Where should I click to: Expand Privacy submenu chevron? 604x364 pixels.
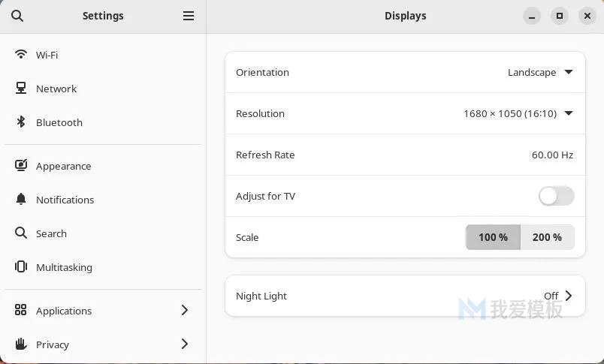coord(185,344)
